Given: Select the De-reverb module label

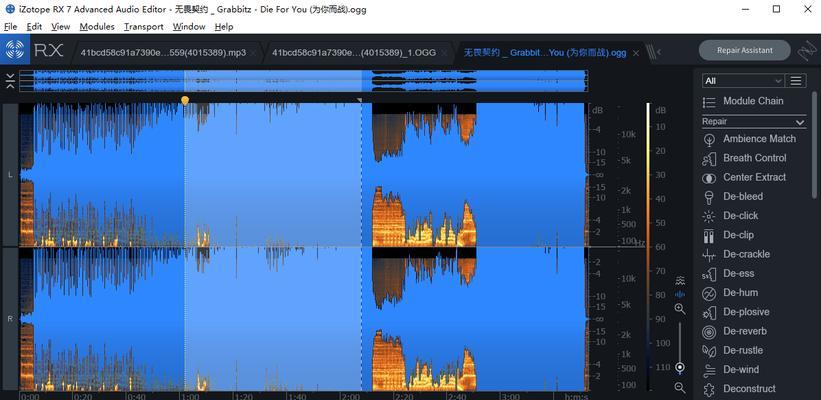Looking at the screenshot, I should [745, 331].
